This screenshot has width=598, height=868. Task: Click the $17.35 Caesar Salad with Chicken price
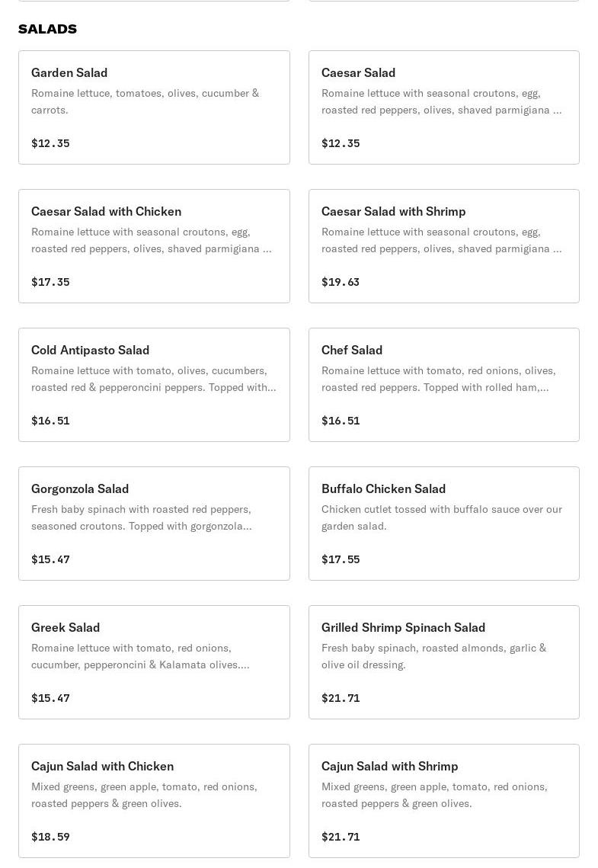coord(50,282)
